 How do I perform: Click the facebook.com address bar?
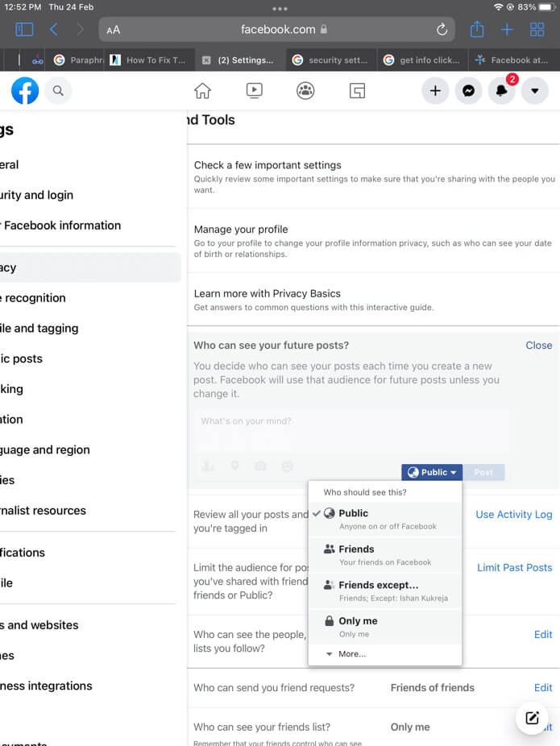pyautogui.click(x=277, y=30)
